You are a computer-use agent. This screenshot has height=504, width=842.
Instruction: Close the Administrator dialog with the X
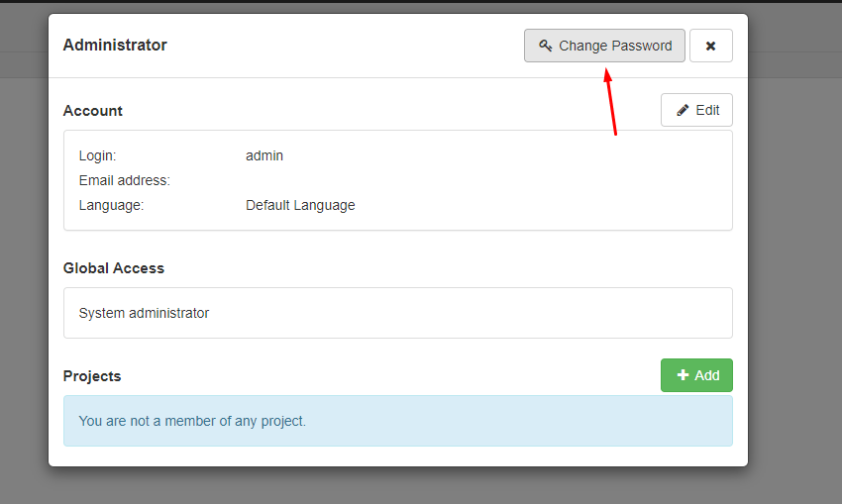pos(710,46)
